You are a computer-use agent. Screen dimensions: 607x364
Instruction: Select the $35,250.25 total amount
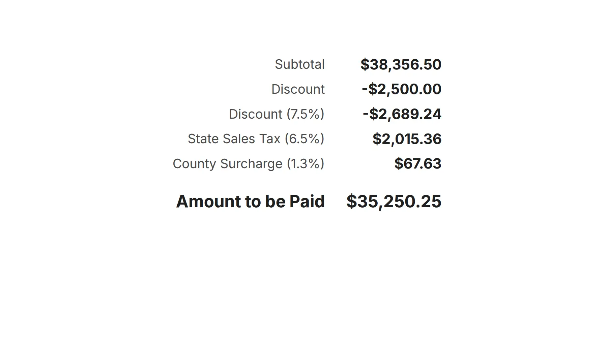tap(394, 201)
